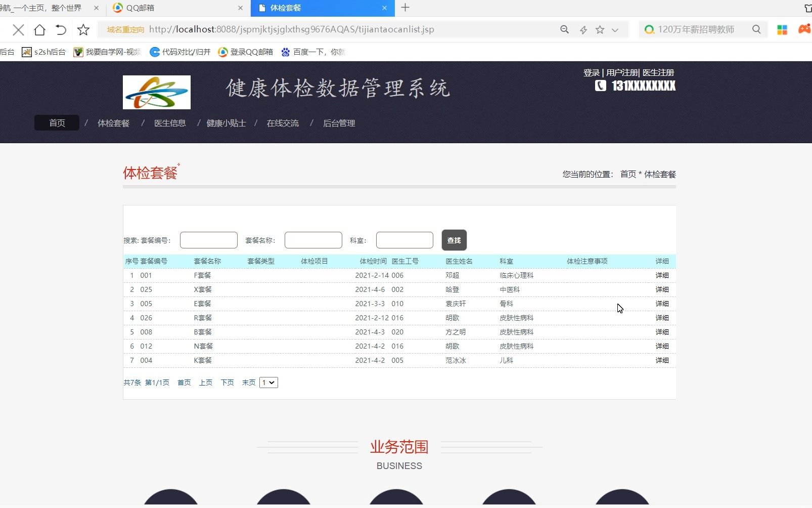
Task: Open the 百度一下 bookmark
Action: [x=312, y=52]
